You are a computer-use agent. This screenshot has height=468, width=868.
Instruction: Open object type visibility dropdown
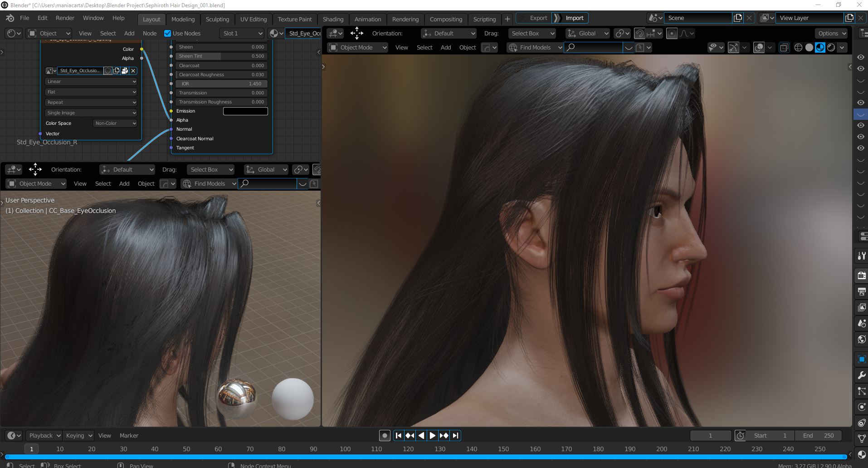click(x=716, y=47)
